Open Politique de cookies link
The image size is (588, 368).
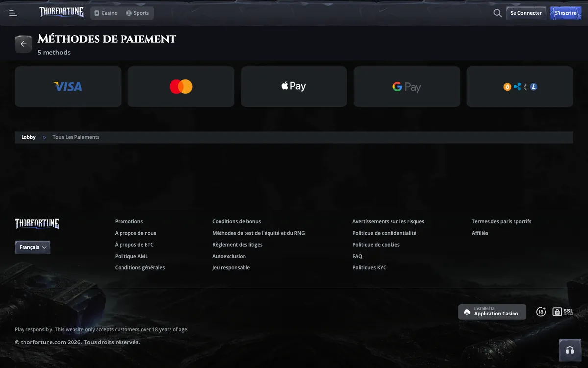pos(376,245)
